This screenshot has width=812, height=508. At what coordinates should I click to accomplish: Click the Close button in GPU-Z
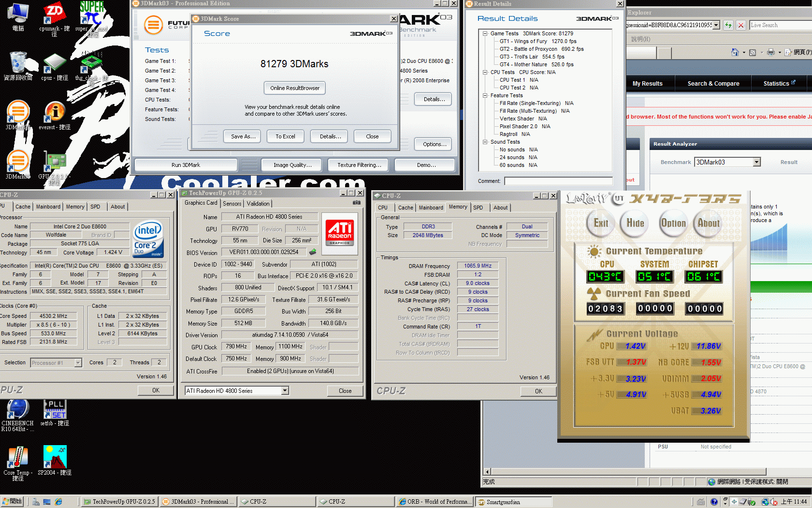(345, 391)
